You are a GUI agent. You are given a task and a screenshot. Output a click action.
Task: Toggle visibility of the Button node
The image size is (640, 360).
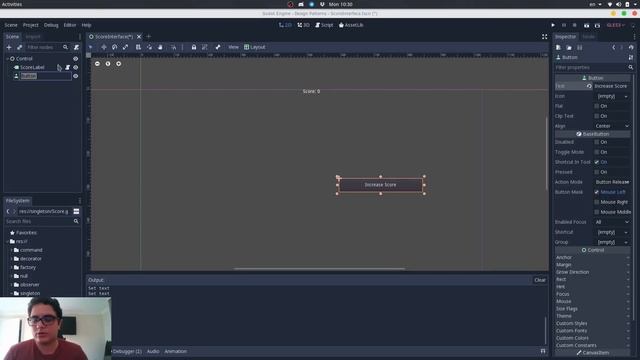coord(76,76)
